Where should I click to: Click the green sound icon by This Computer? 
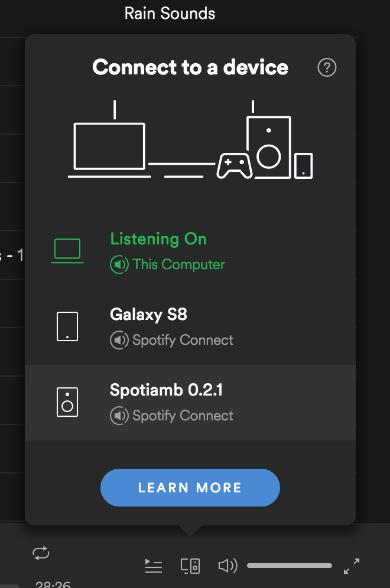point(119,264)
